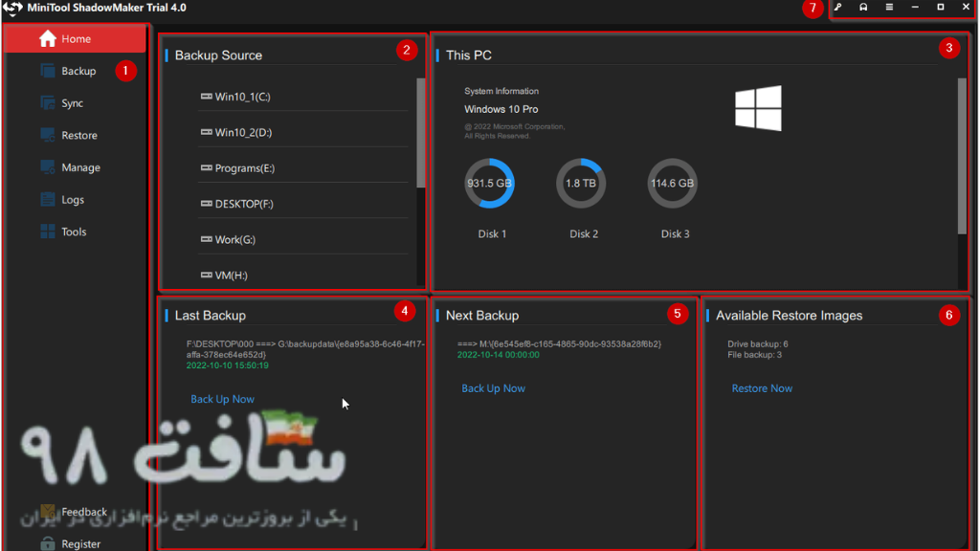980x551 pixels.
Task: Click the Backup Source heading
Action: [219, 55]
